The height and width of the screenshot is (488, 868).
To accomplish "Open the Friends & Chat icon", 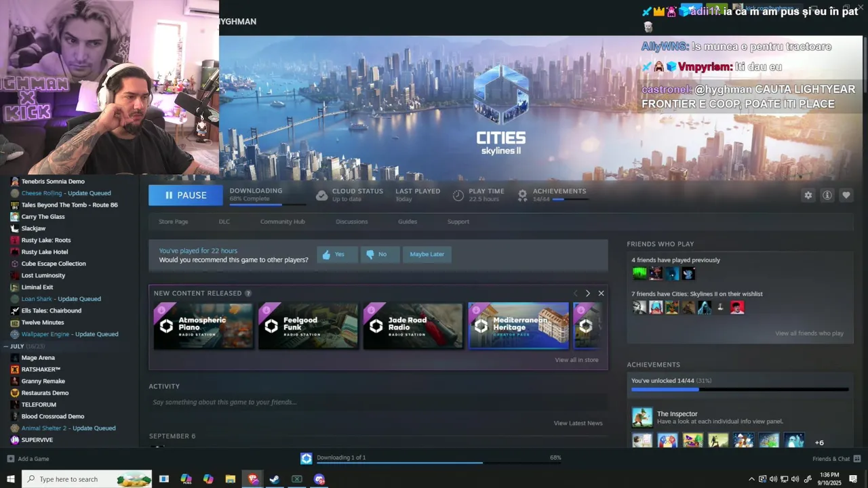I will [x=857, y=459].
